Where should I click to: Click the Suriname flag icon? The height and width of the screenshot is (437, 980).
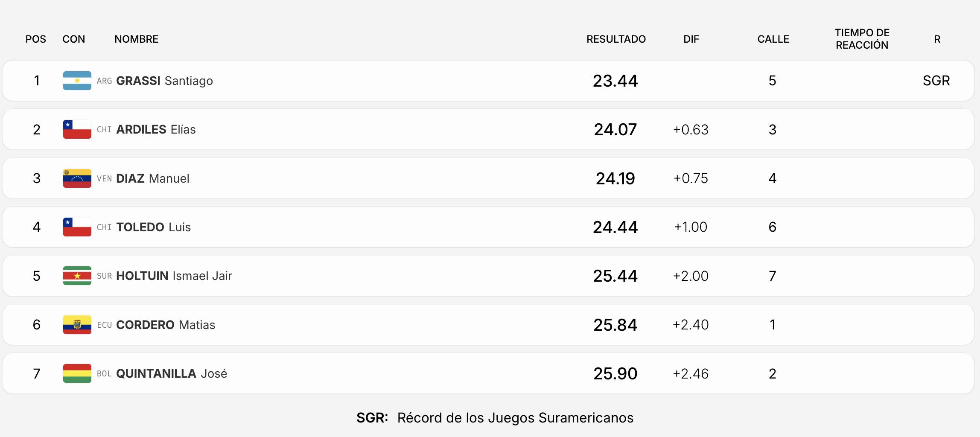pos(77,276)
